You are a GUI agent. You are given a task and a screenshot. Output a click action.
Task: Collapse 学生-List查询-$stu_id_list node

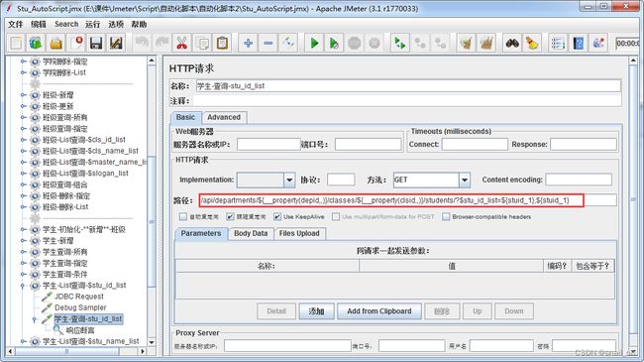pos(23,286)
